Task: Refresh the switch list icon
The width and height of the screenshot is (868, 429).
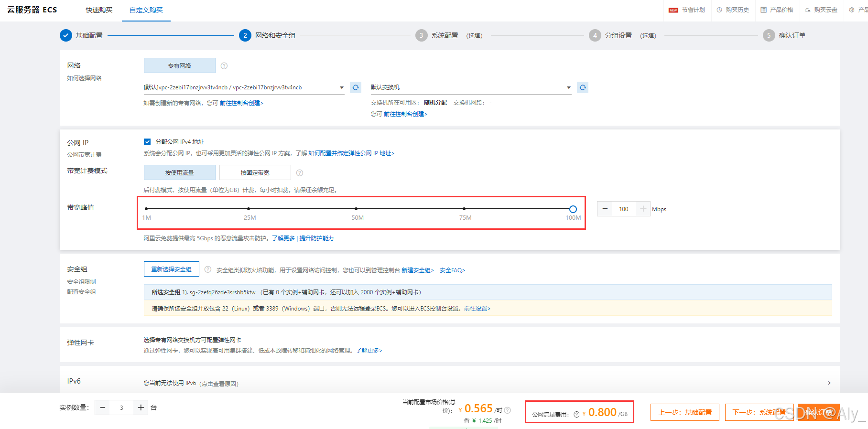Action: [x=583, y=87]
